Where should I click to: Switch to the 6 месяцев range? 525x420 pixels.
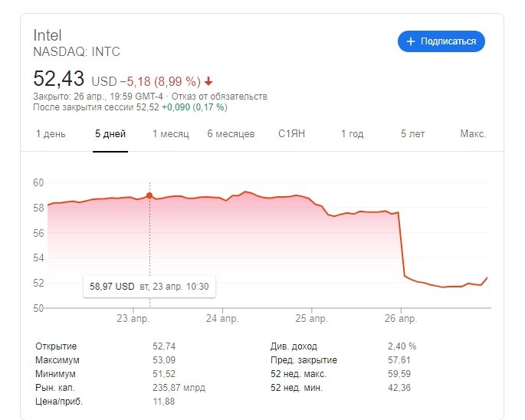231,134
